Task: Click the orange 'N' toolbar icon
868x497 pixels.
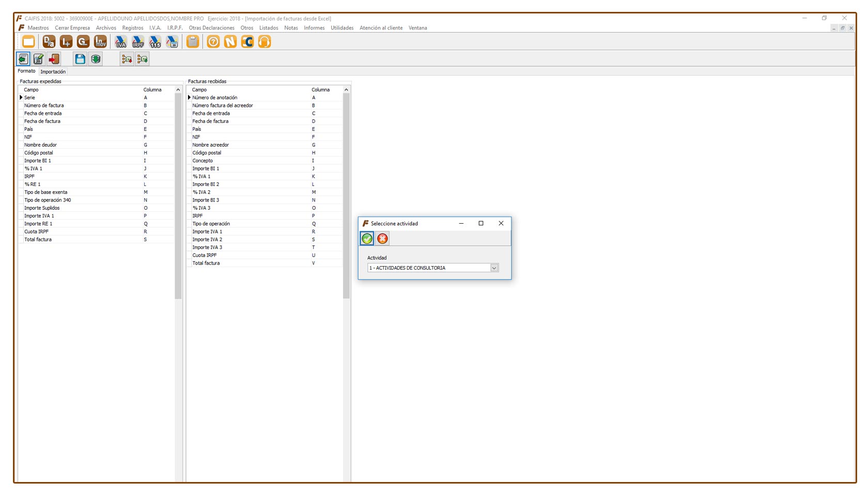Action: 230,42
